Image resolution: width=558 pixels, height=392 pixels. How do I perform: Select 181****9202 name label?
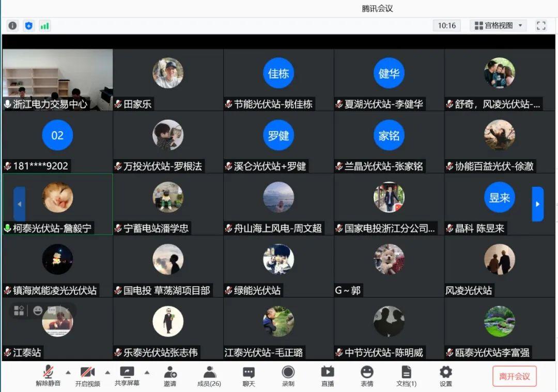[x=41, y=166]
